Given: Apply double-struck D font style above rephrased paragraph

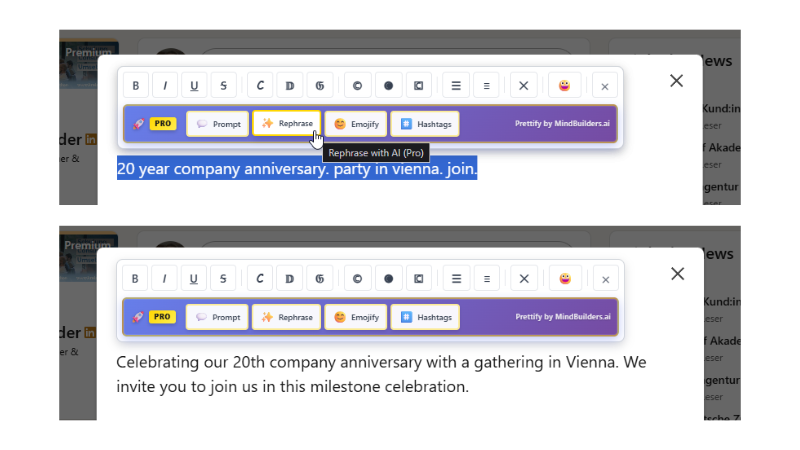Looking at the screenshot, I should click(290, 279).
